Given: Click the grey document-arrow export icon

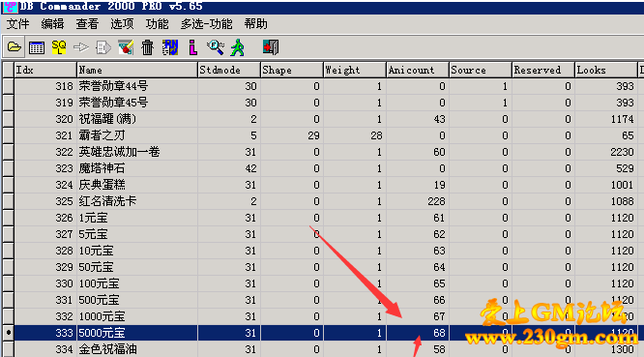Looking at the screenshot, I should (103, 47).
